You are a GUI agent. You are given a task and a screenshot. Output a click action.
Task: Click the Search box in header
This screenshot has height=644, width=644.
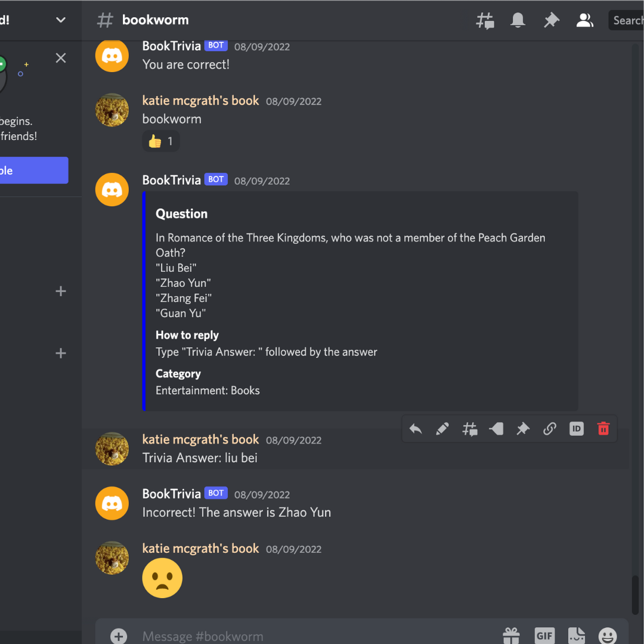[x=627, y=20]
